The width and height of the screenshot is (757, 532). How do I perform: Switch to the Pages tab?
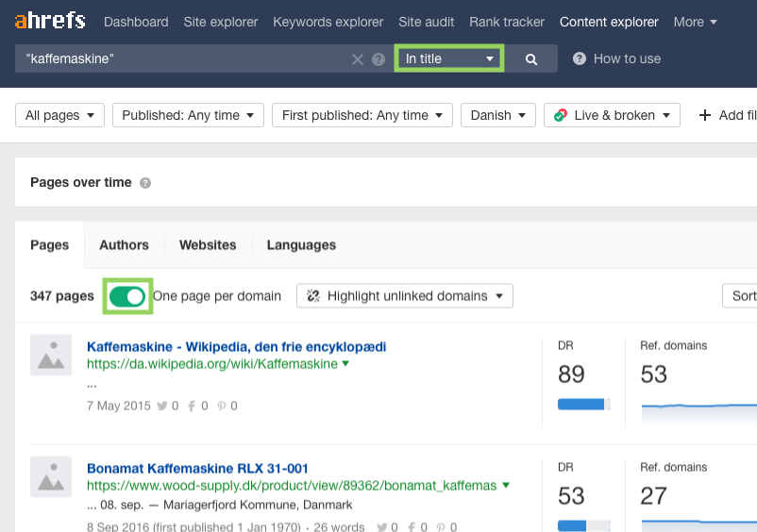[x=50, y=245]
